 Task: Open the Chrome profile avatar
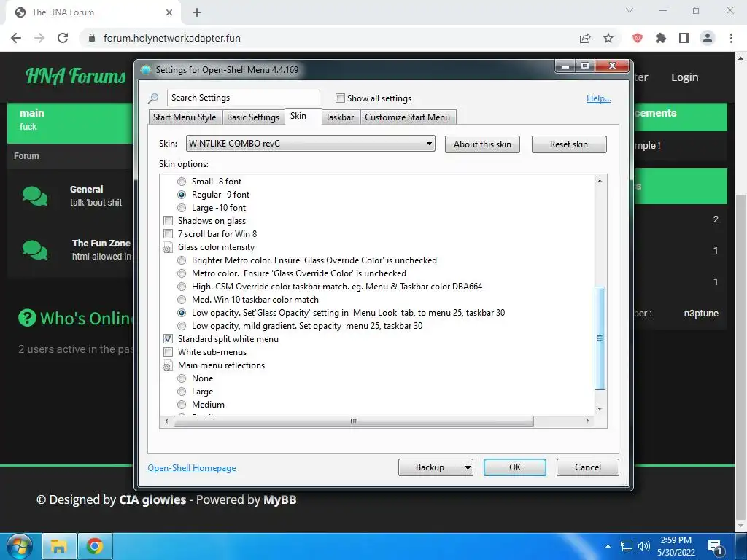pos(708,38)
